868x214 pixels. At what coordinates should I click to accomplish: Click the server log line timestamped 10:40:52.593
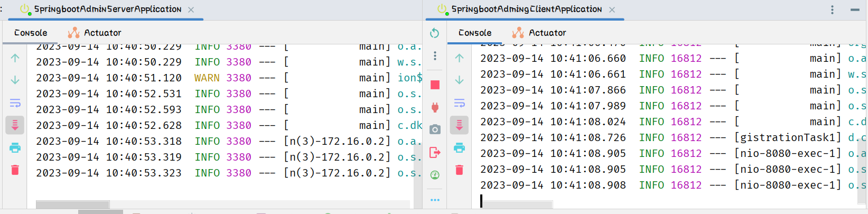[229, 109]
